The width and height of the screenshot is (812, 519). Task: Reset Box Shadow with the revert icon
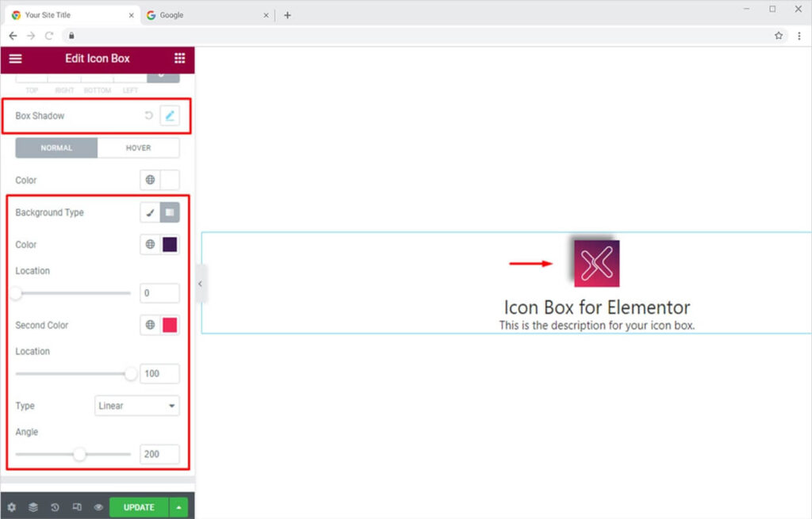148,116
